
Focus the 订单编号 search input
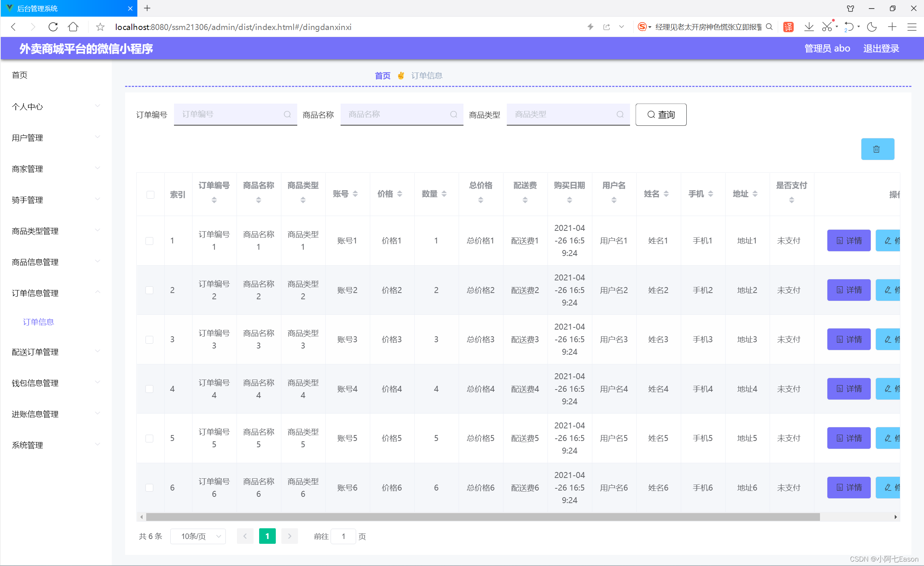235,114
